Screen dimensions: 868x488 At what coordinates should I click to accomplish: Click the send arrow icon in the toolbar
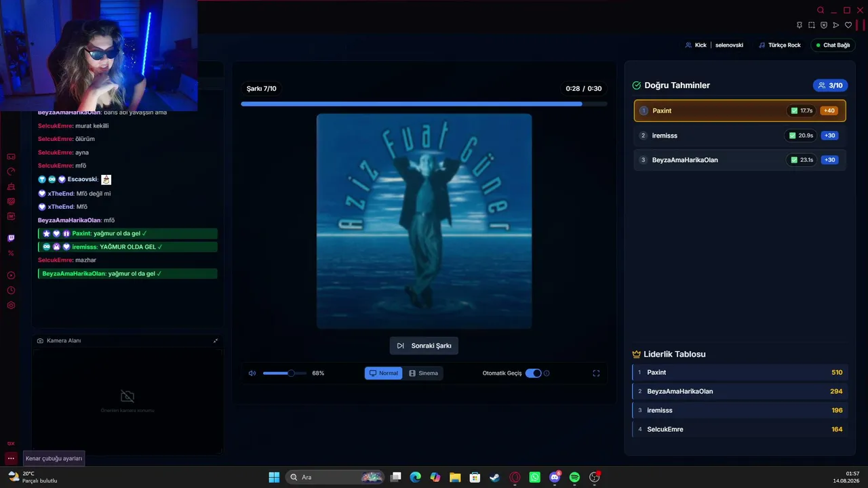pyautogui.click(x=836, y=25)
